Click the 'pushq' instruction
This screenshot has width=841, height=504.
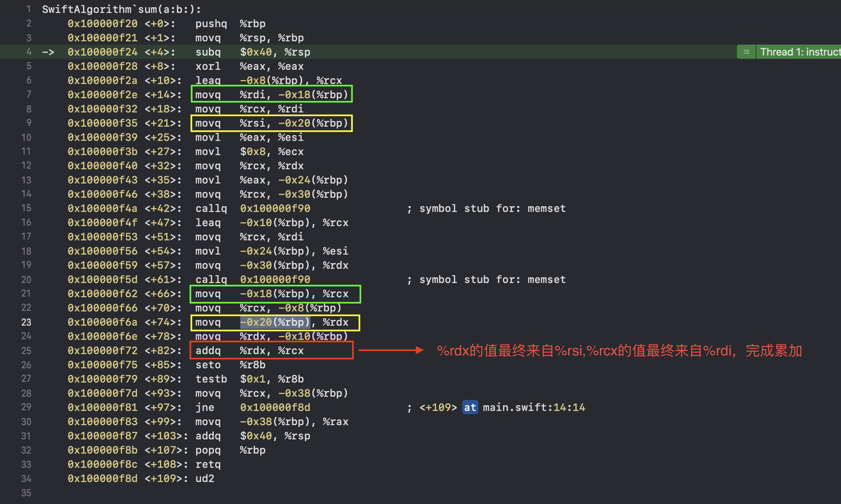[x=211, y=24]
